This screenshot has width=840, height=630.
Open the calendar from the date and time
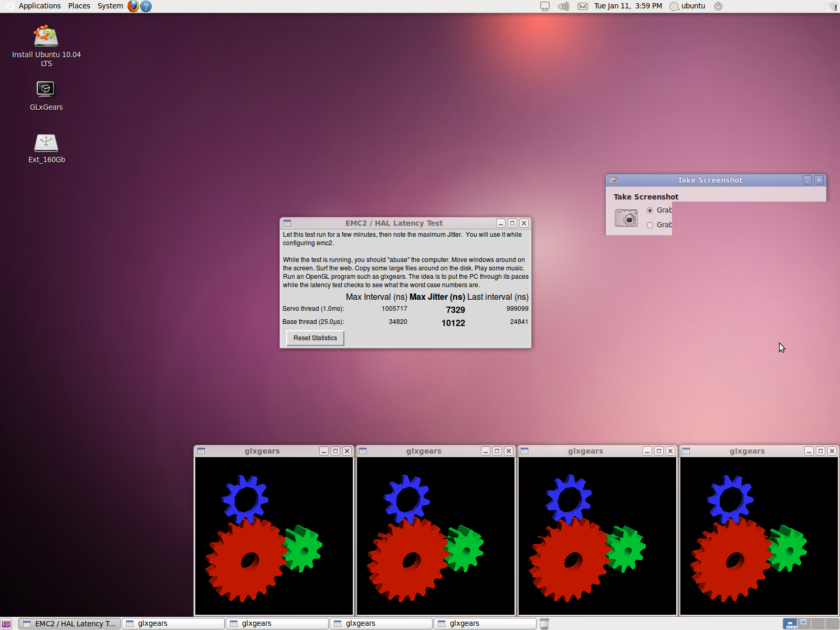point(628,6)
